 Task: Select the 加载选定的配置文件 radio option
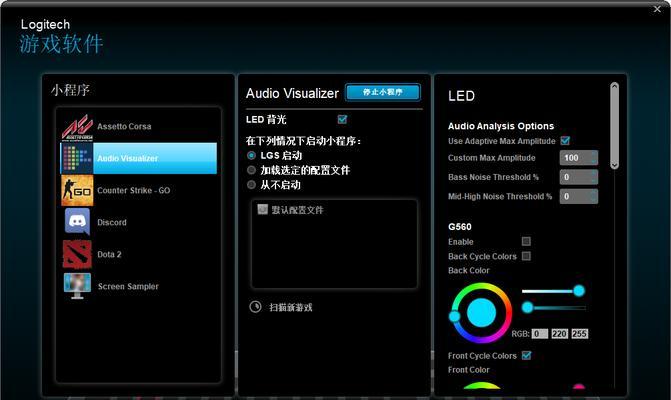[x=252, y=170]
